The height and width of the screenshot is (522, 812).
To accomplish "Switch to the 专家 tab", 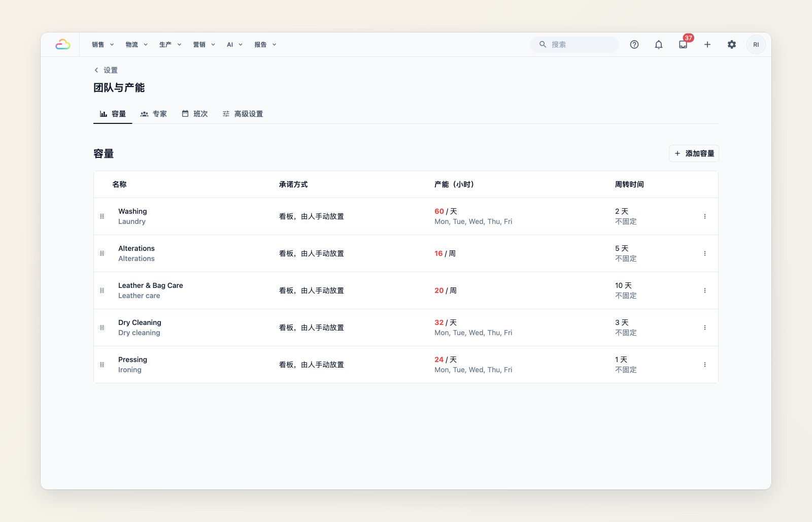I will pos(154,114).
